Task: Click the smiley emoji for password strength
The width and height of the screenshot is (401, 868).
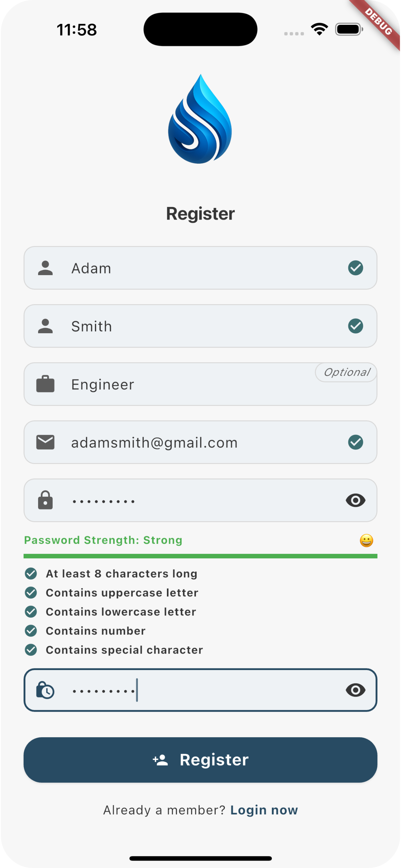Action: pos(366,541)
